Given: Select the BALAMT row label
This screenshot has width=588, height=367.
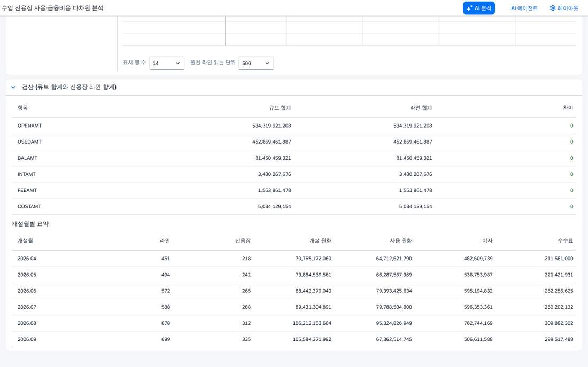Looking at the screenshot, I should [27, 158].
